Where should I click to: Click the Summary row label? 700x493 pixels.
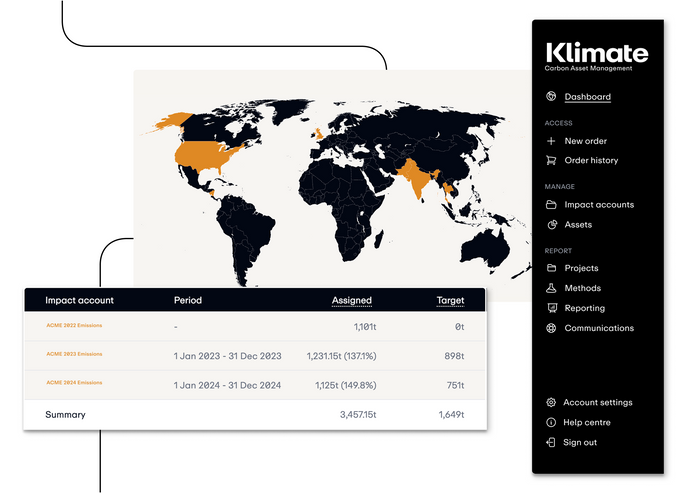[x=65, y=414]
